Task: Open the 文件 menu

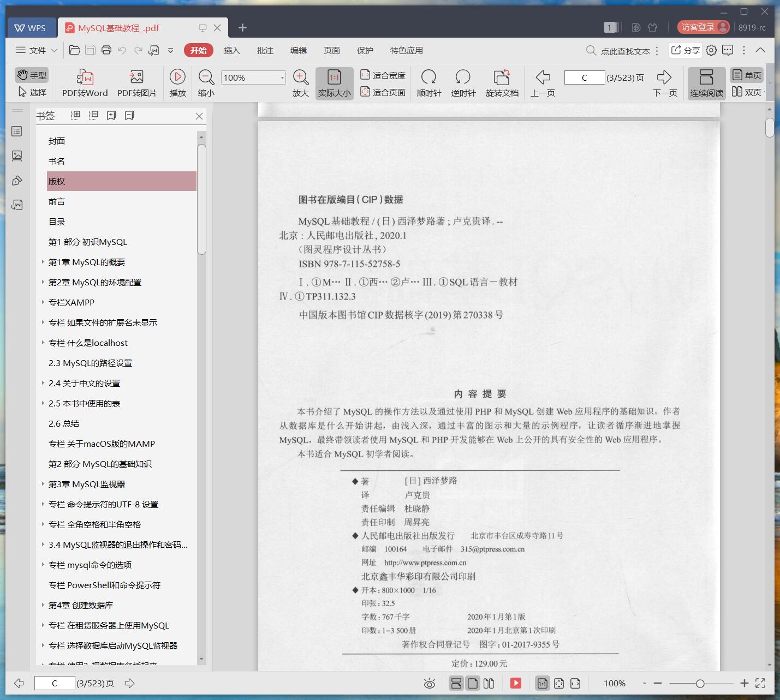Action: click(36, 50)
